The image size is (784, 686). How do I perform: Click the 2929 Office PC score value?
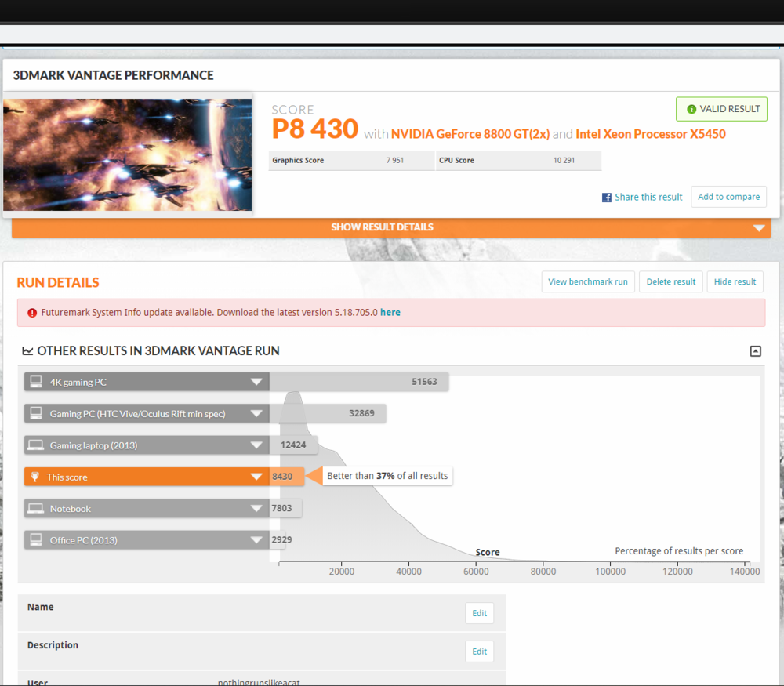[x=281, y=539]
